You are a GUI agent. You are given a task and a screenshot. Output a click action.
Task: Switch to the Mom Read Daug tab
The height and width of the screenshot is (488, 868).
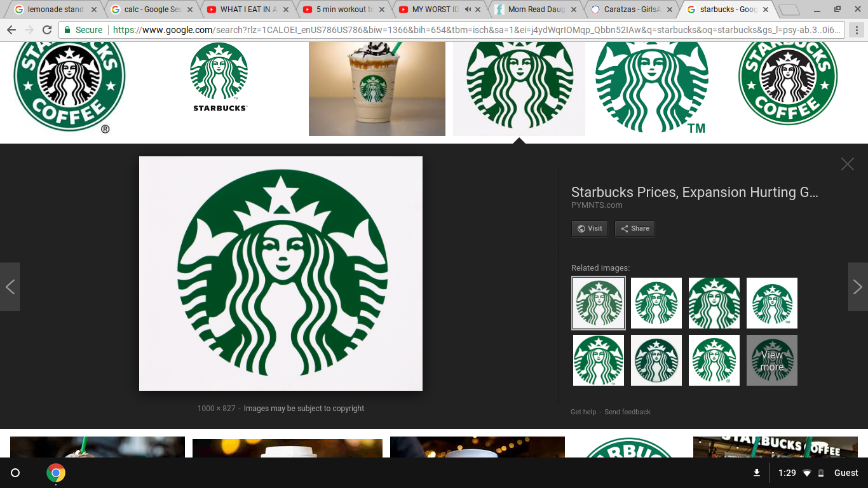[x=537, y=10]
